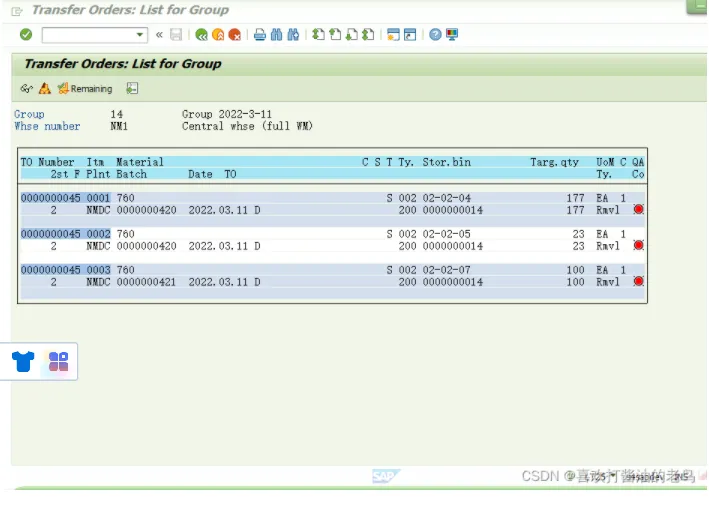Go back with the green Back icon
709x511 pixels.
click(201, 35)
